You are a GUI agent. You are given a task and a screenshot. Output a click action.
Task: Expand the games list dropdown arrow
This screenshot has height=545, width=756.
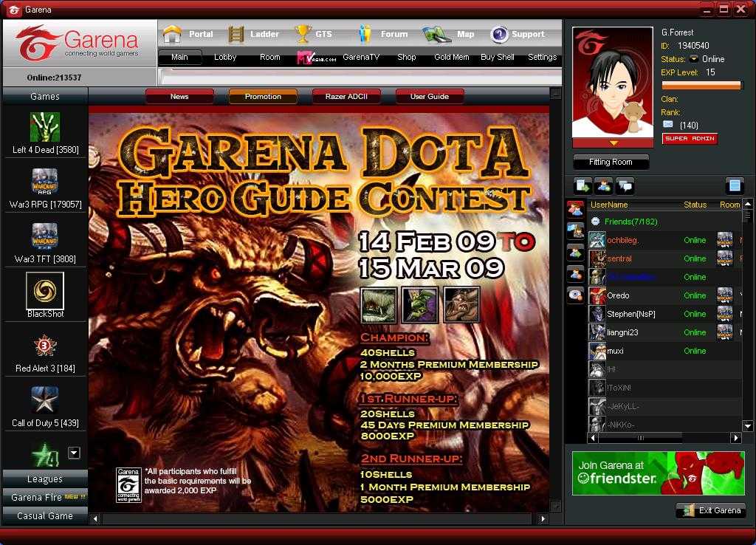coord(74,453)
